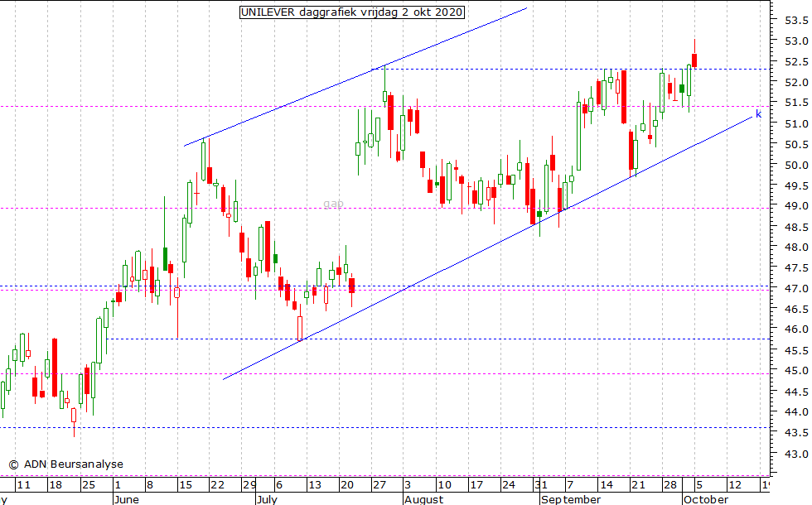Click the 44.0 price axis label
812x505 pixels.
coord(796,412)
